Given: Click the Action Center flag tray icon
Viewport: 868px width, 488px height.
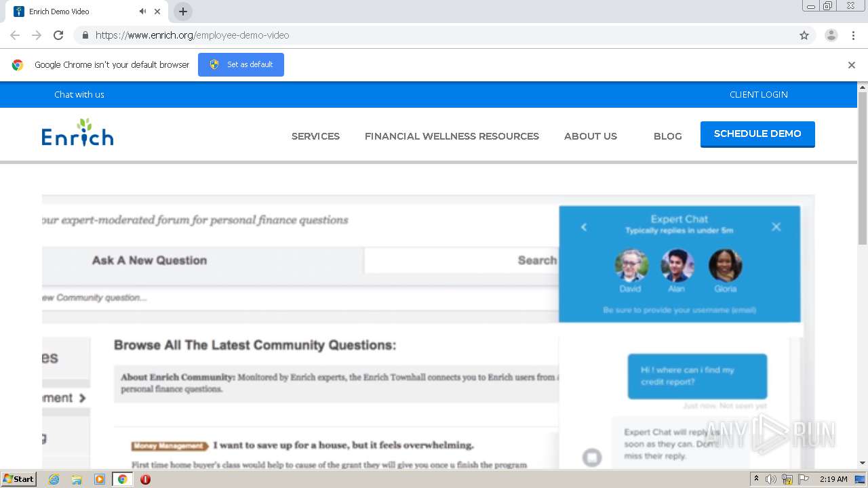Looking at the screenshot, I should (x=804, y=479).
